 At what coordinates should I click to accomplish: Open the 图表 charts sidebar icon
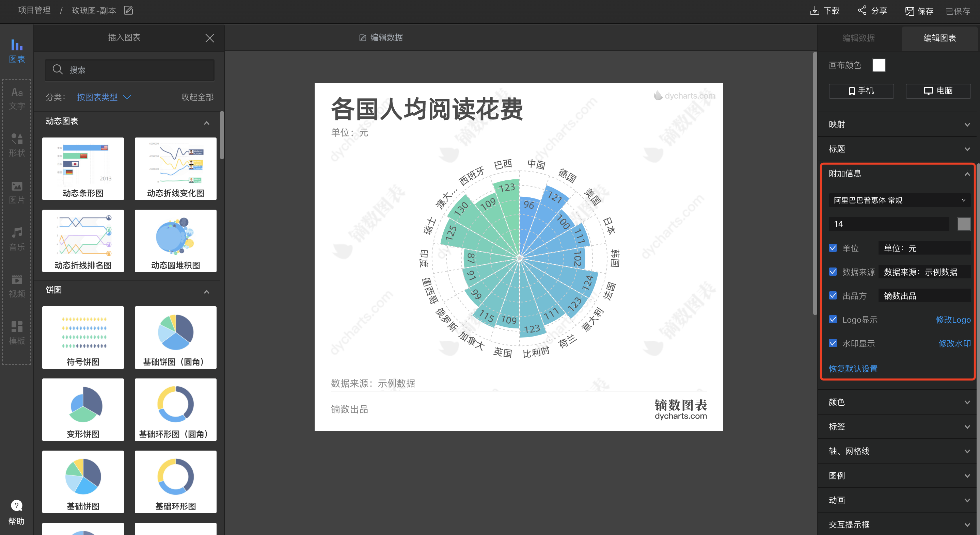tap(17, 51)
